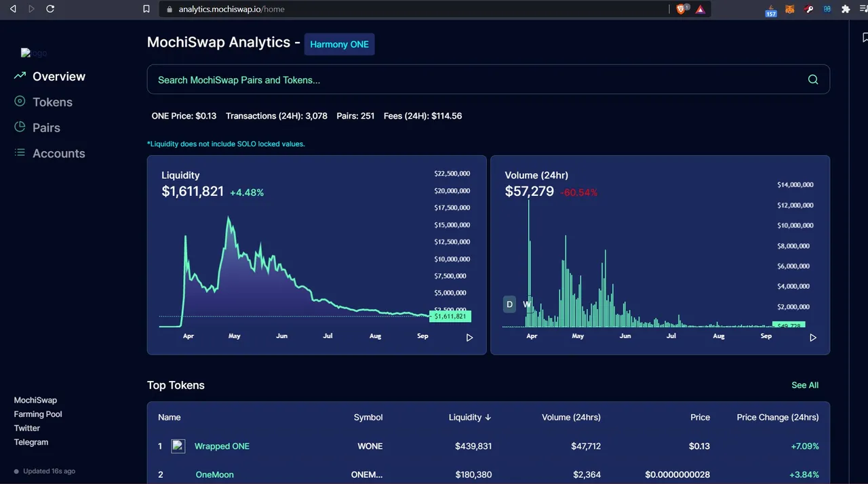Play the Liquidity chart animation
This screenshot has width=868, height=484.
click(469, 338)
